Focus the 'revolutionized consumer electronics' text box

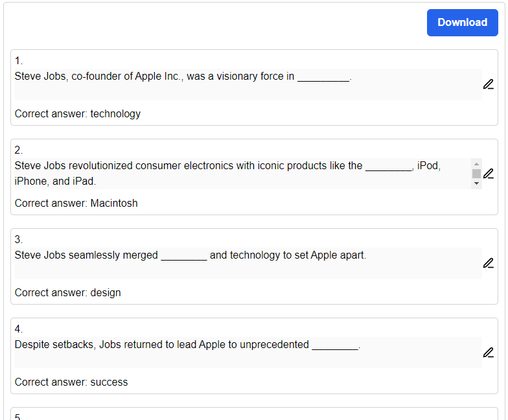click(x=242, y=174)
